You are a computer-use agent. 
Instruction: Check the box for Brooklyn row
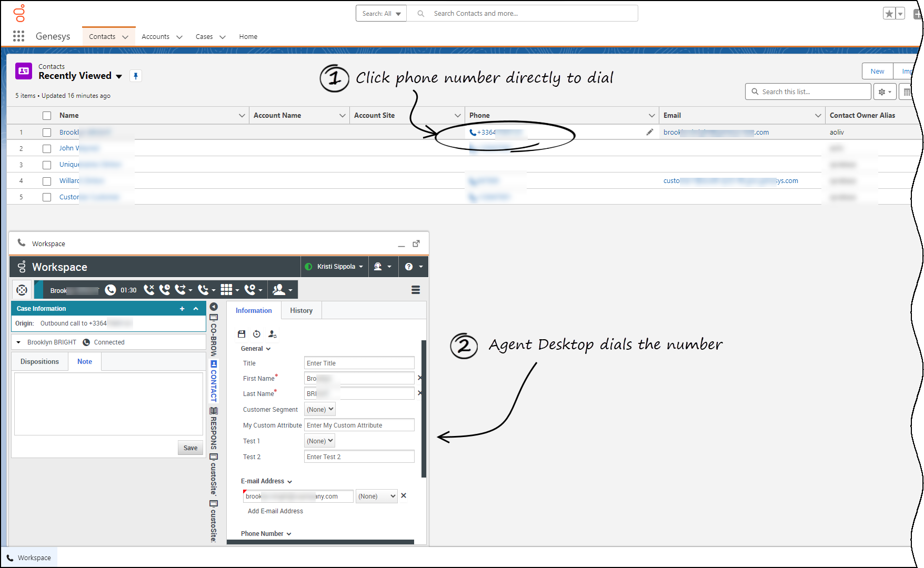tap(47, 133)
